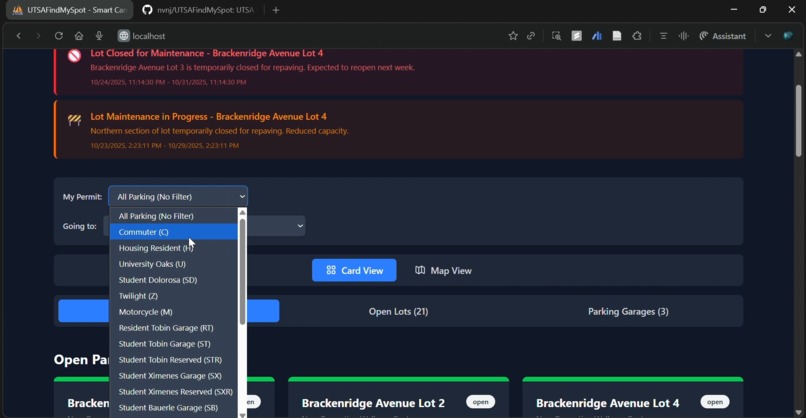The width and height of the screenshot is (806, 418).
Task: Open reading list lines icon
Action: (663, 35)
